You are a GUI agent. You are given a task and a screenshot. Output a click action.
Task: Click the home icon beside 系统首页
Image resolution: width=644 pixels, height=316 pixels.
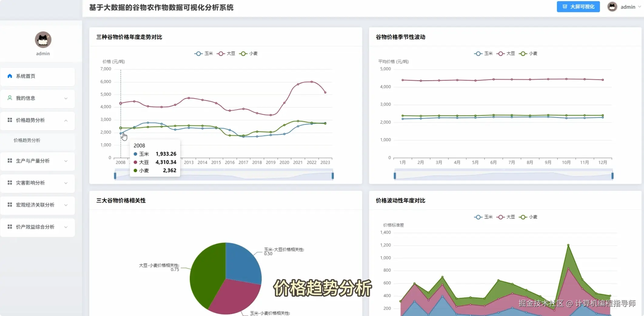[x=9, y=76]
